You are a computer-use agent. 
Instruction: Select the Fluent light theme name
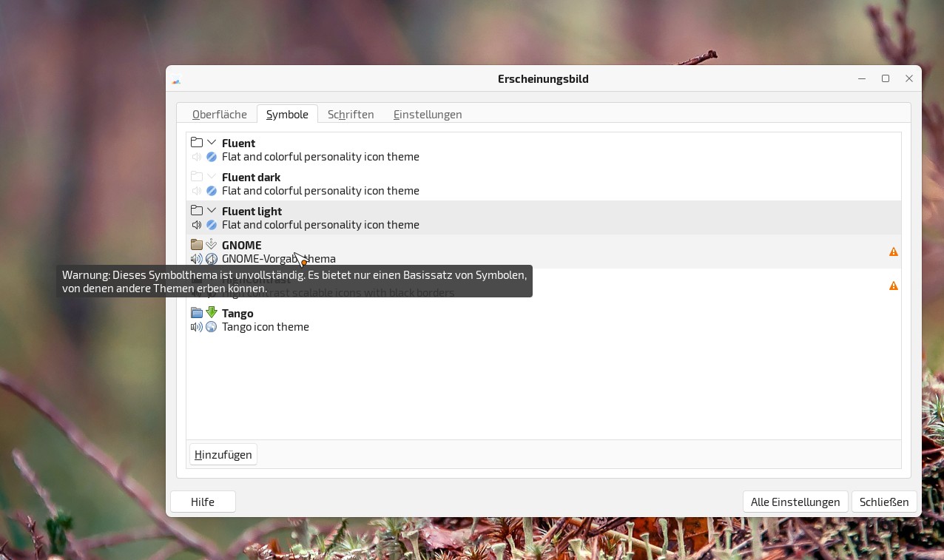pos(252,211)
